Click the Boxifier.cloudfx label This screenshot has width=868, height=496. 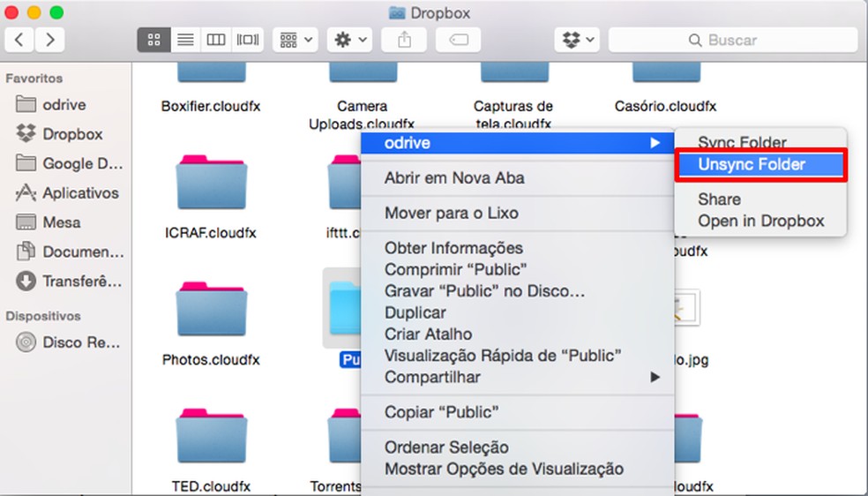point(211,106)
